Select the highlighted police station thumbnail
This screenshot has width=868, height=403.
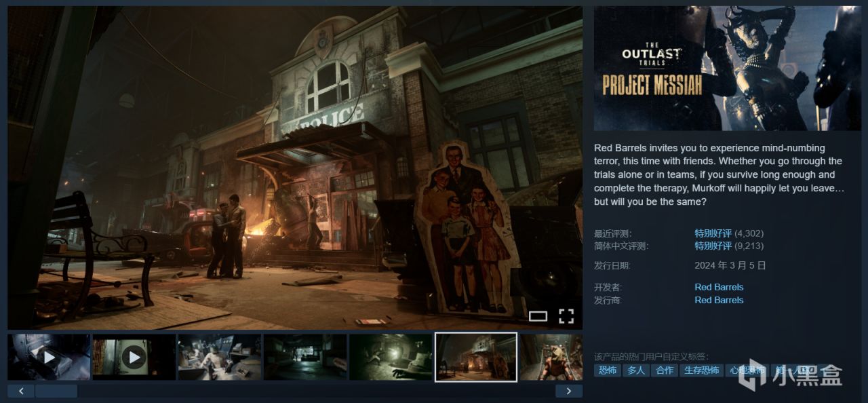click(476, 357)
